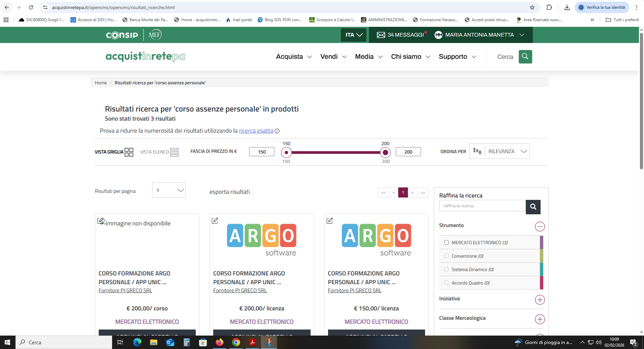Image resolution: width=644 pixels, height=349 pixels.
Task: Open the Supporto menu
Action: 457,57
